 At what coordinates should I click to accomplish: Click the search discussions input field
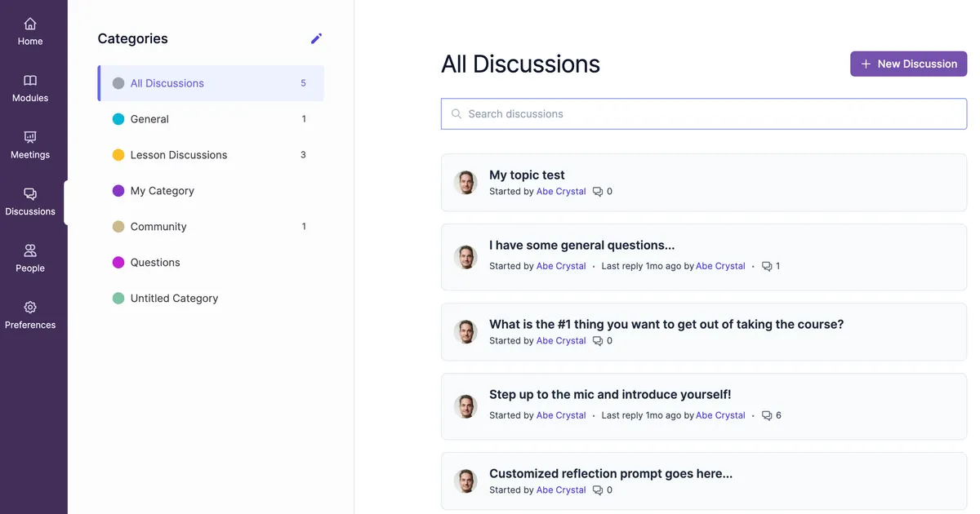click(x=702, y=113)
